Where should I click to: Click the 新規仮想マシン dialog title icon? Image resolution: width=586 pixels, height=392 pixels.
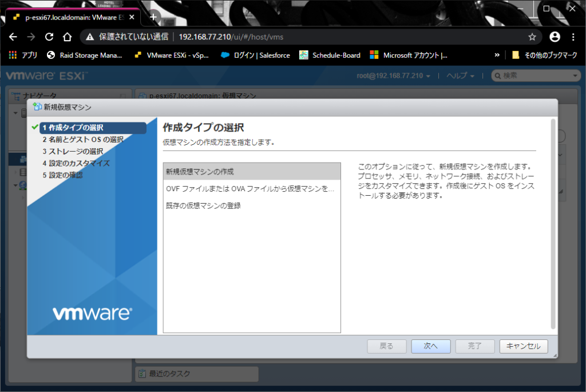37,107
